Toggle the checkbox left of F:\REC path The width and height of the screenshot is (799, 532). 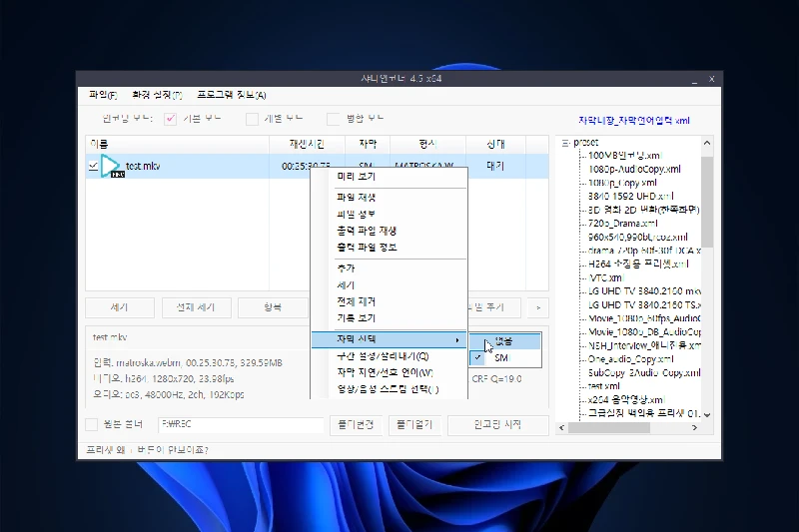(x=92, y=424)
